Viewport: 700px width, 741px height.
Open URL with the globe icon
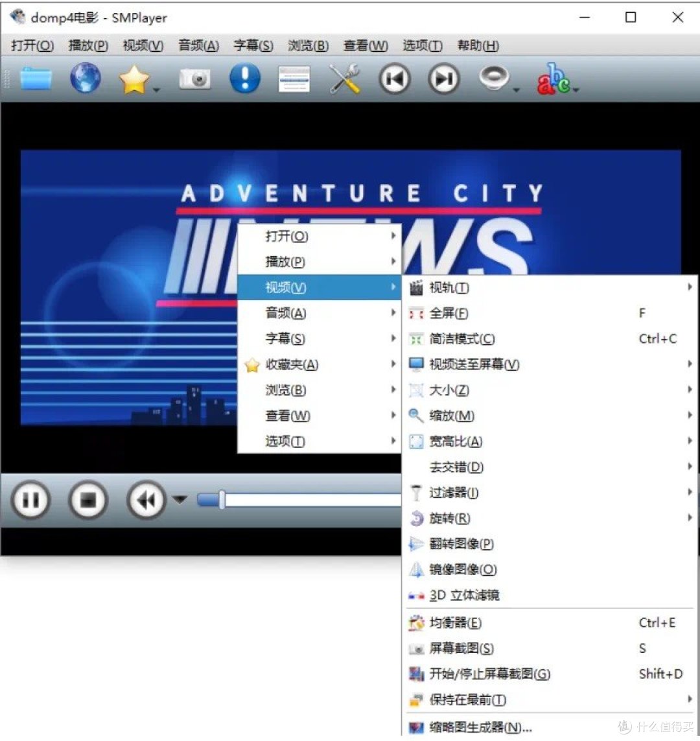pos(85,79)
